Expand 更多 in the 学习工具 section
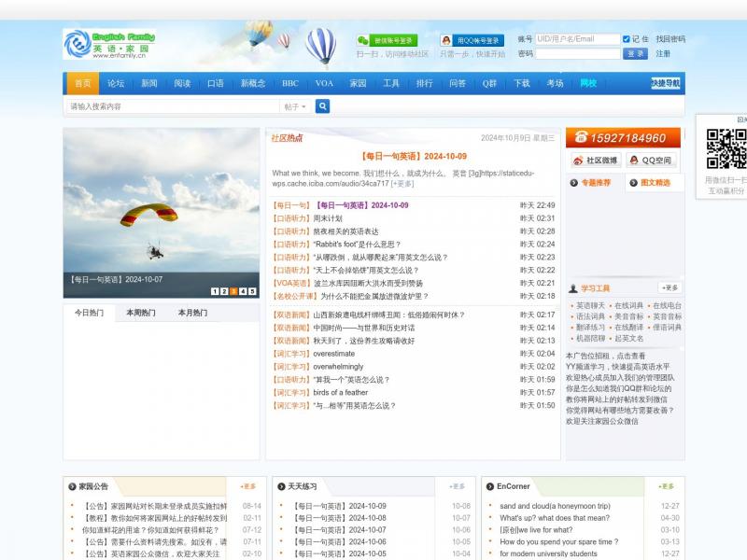The width and height of the screenshot is (747, 560). pyautogui.click(x=669, y=287)
